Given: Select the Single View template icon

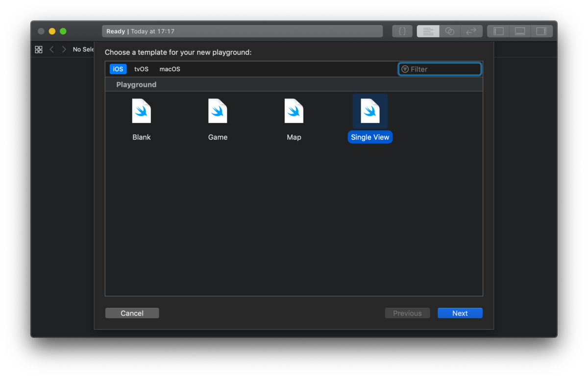Looking at the screenshot, I should pyautogui.click(x=370, y=111).
